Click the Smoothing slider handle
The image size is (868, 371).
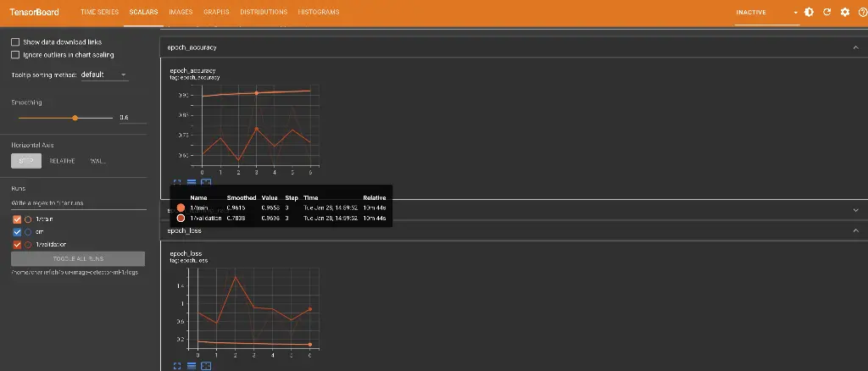(x=75, y=118)
